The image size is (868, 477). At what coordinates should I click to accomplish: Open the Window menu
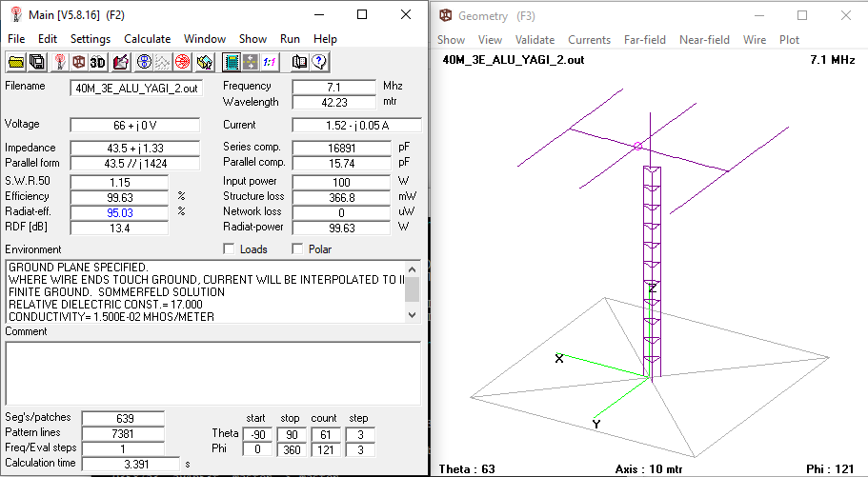tap(205, 39)
